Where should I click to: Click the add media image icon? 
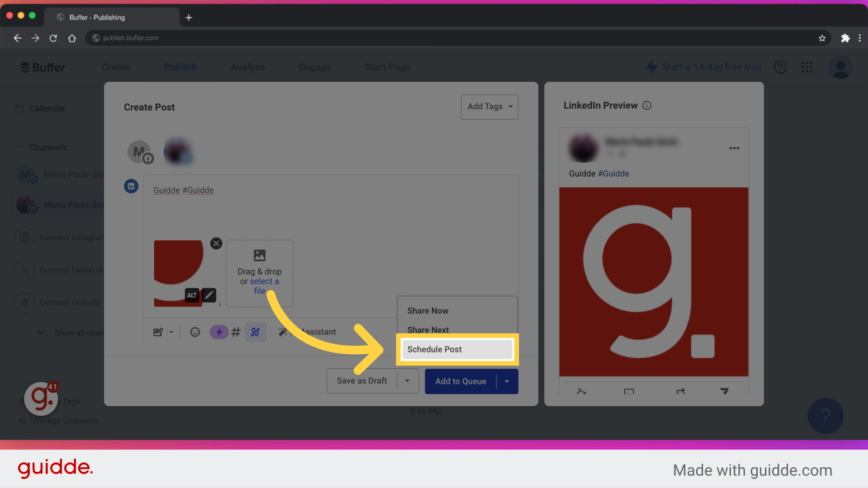[157, 332]
